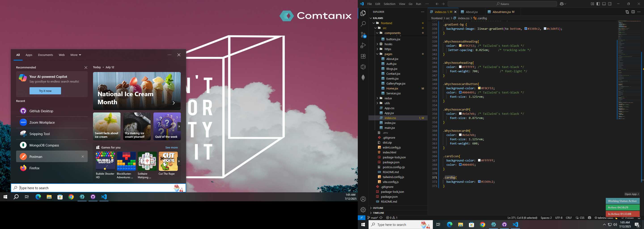Open errors and warnings counter in status bar
The width and height of the screenshot is (644, 229).
tap(392, 218)
